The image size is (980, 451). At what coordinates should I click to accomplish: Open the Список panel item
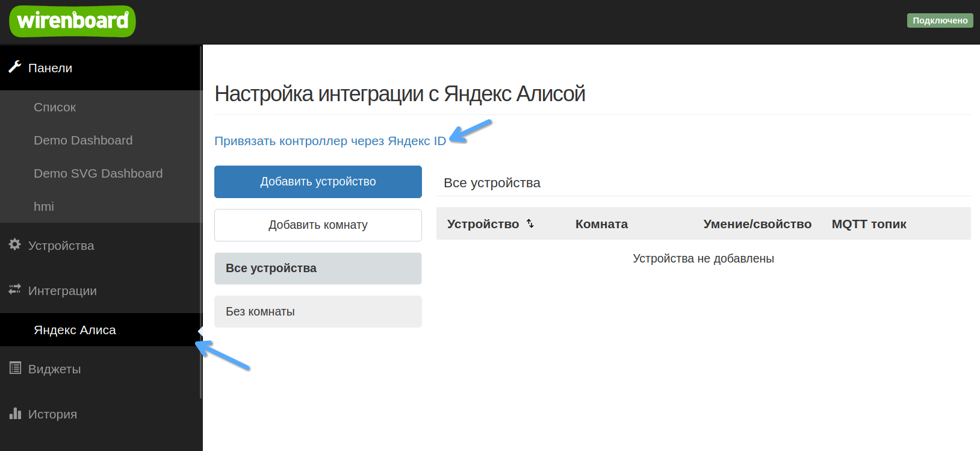[x=55, y=107]
